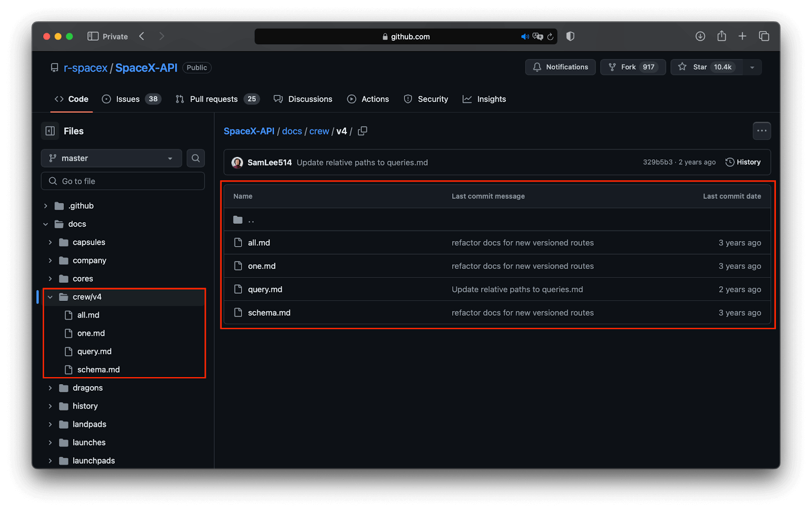The height and width of the screenshot is (511, 812).
Task: Select one.md in sidebar tree
Action: [x=91, y=333]
